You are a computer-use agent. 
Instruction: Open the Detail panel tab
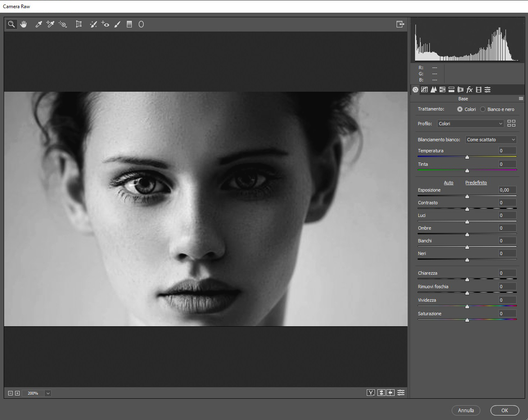point(433,90)
